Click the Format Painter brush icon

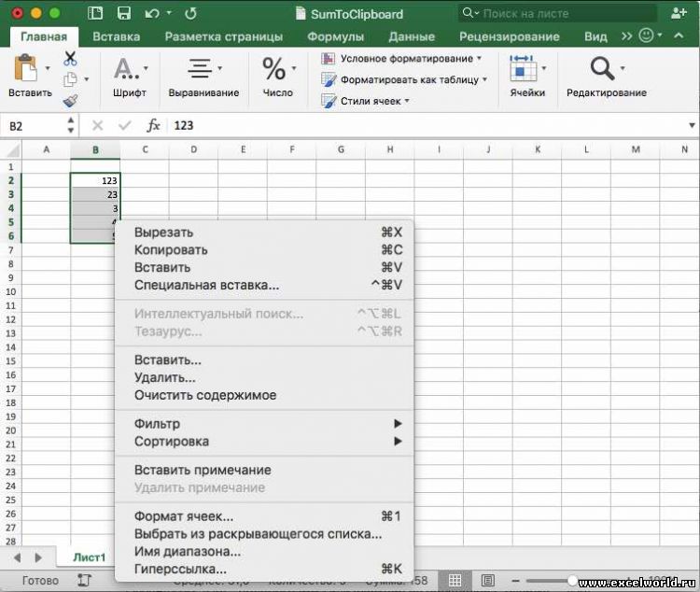tap(70, 101)
